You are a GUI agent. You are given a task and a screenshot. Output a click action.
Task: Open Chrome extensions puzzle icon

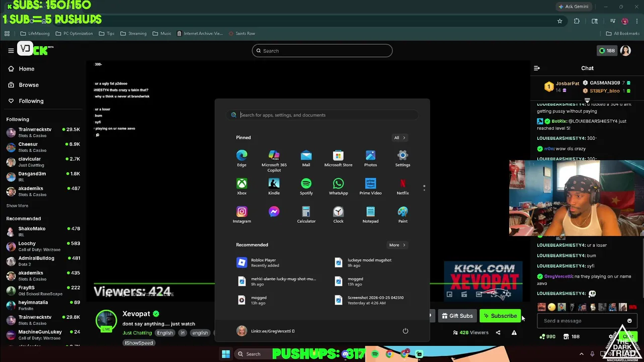577,21
